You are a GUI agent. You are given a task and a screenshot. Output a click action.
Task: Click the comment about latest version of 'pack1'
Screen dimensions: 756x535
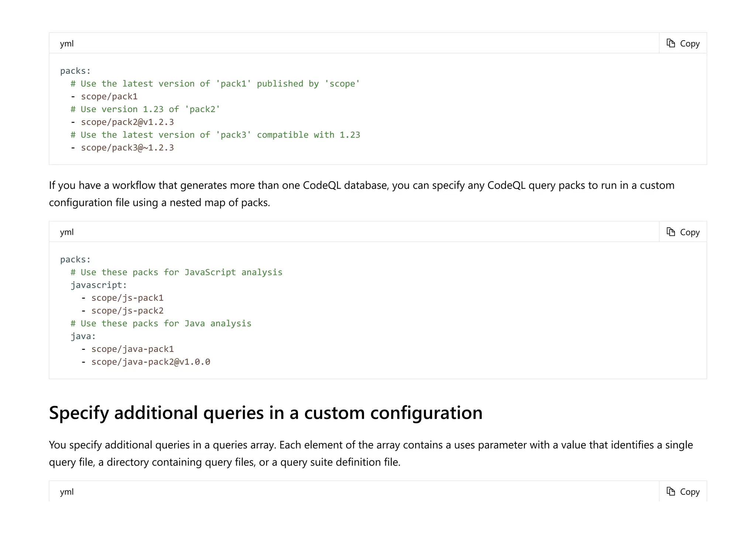pyautogui.click(x=215, y=84)
